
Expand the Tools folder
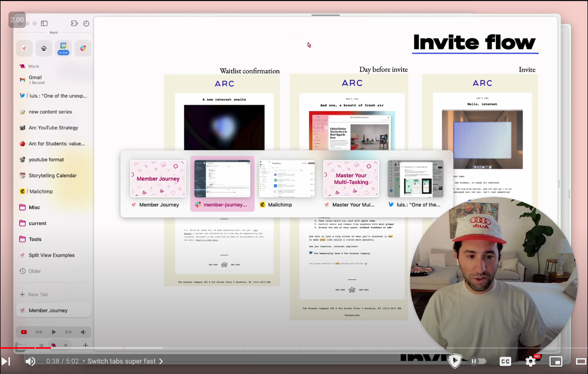54,239
